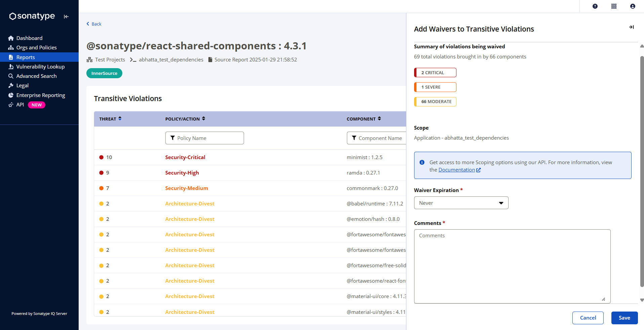644x330 pixels.
Task: Click the NEW badge beside API
Action: pyautogui.click(x=37, y=105)
